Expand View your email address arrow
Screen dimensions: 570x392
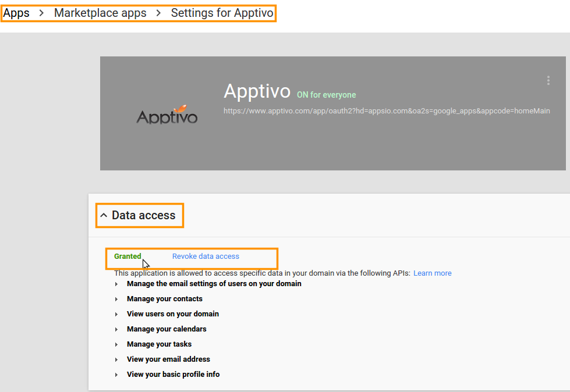coord(116,359)
